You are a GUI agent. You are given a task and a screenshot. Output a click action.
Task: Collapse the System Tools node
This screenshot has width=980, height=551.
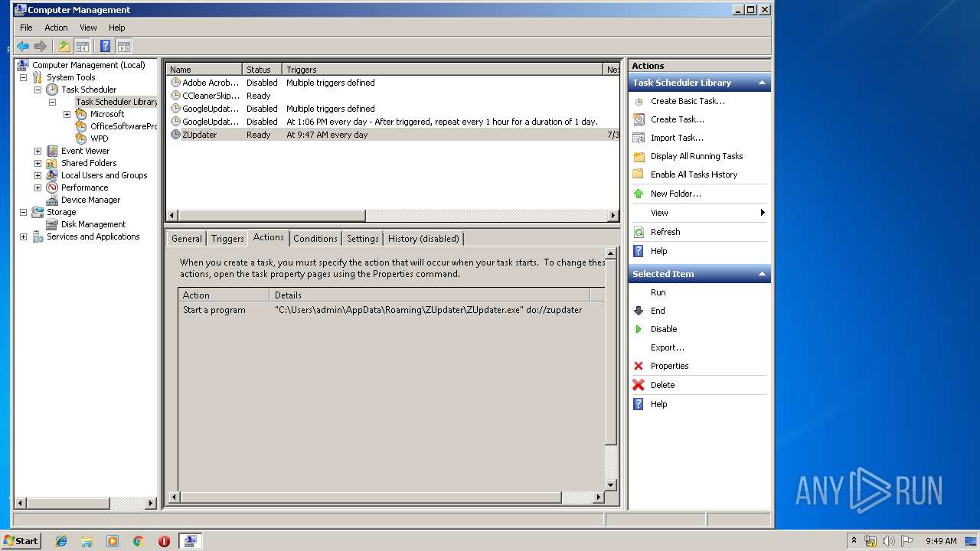[x=23, y=77]
